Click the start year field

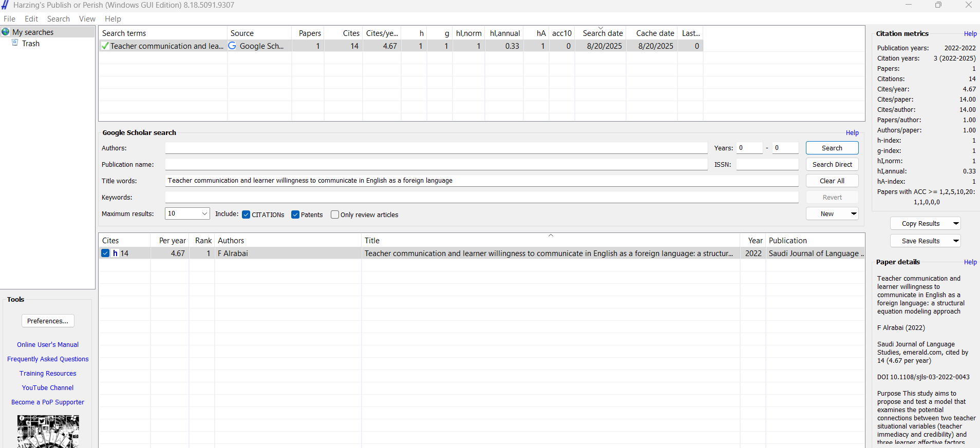coord(749,148)
